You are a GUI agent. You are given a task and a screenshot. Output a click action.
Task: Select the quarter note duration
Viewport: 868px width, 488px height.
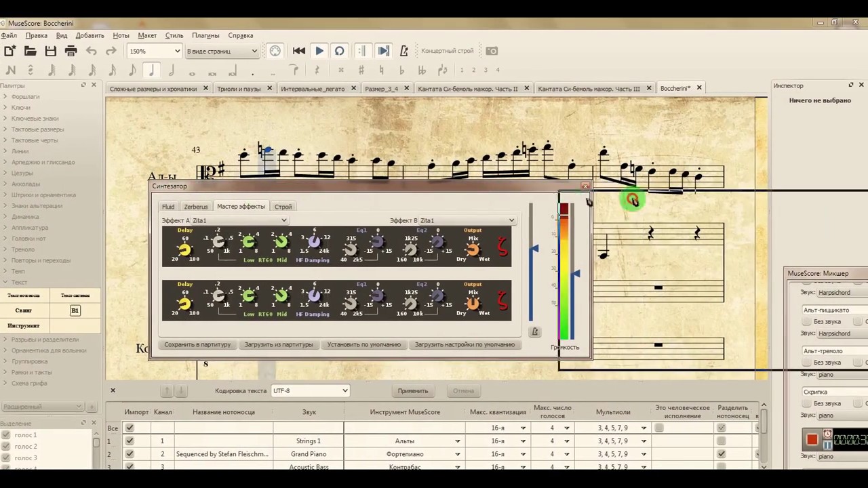click(151, 70)
